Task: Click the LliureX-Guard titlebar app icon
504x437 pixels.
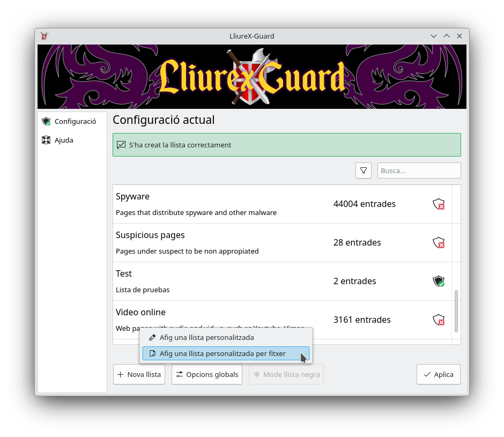Action: [45, 36]
